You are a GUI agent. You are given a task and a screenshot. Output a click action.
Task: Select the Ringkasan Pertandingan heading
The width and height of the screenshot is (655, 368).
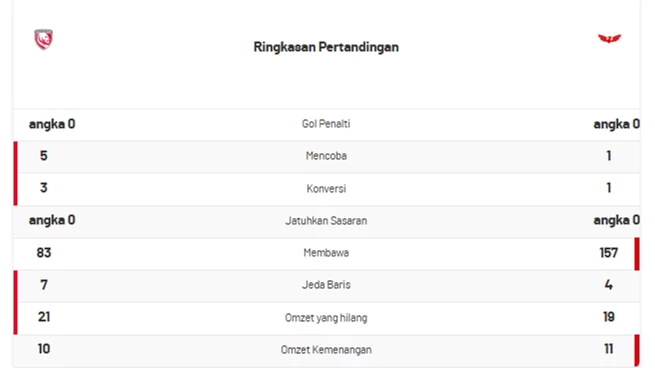(x=326, y=47)
